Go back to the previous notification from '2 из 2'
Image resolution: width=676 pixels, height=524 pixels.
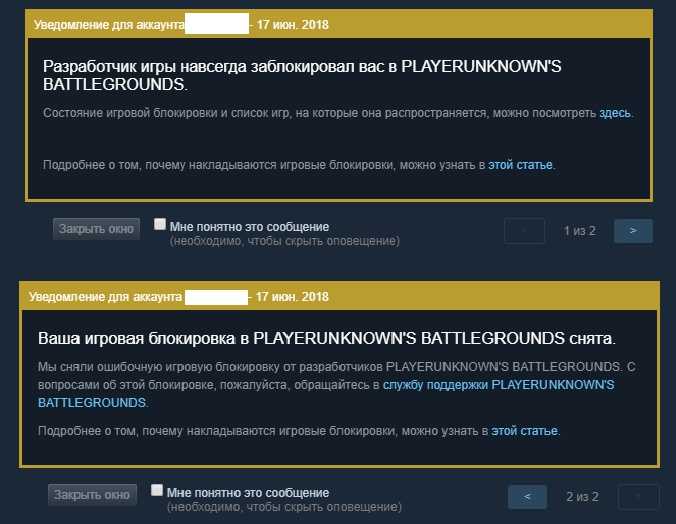point(527,497)
